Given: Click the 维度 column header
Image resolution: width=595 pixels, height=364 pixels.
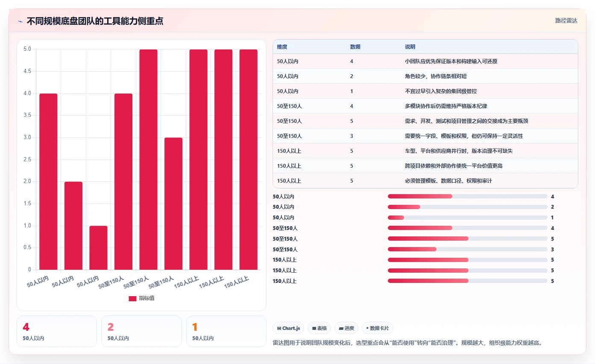Looking at the screenshot, I should coord(282,47).
